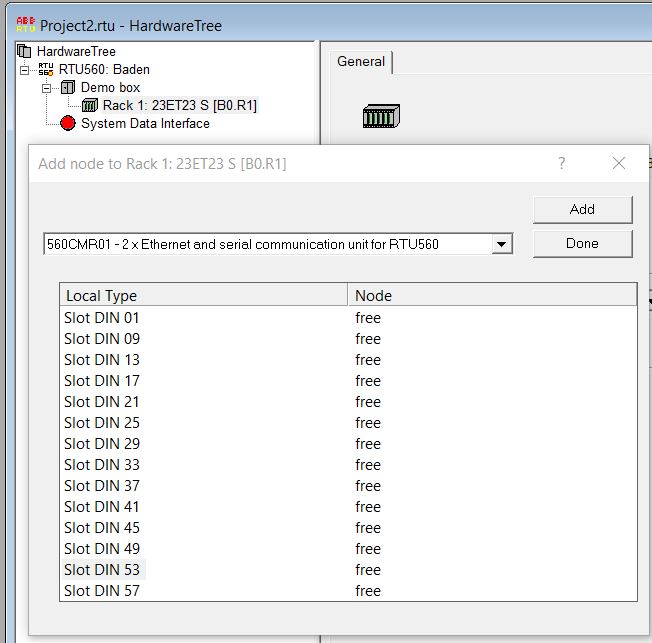Close the Add node dialog
The width and height of the screenshot is (652, 643).
[x=619, y=163]
